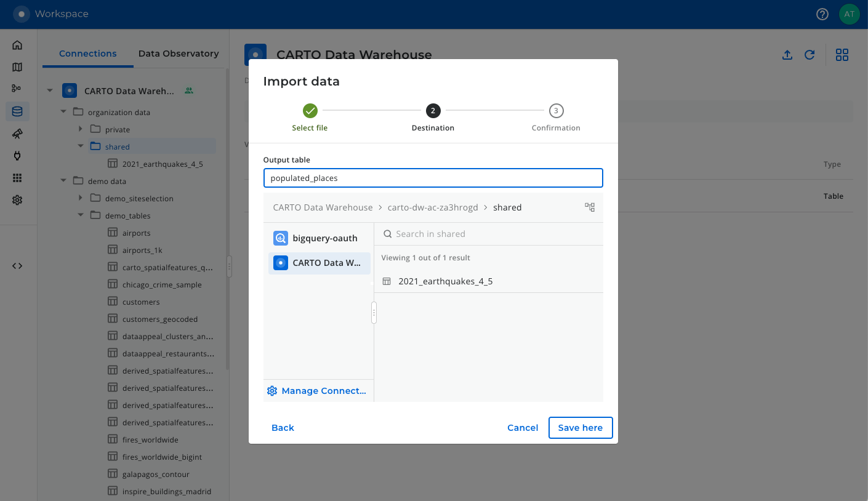Collapse the demo_tables folder

(81, 215)
